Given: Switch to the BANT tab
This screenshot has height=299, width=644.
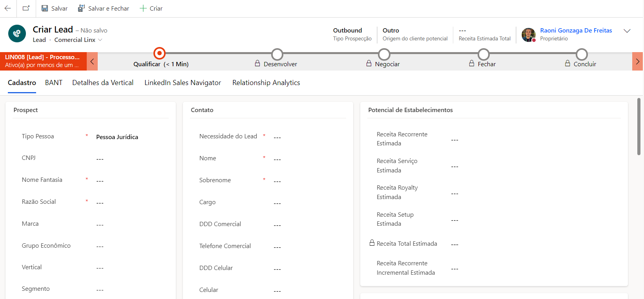Looking at the screenshot, I should [54, 83].
